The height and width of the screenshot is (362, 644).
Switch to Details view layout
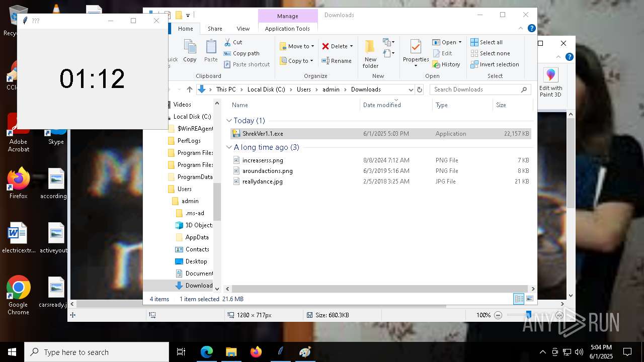(519, 299)
